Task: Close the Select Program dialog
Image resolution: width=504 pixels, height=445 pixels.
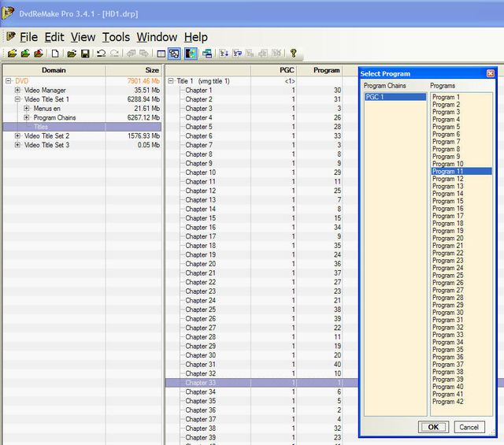Action: click(x=490, y=73)
